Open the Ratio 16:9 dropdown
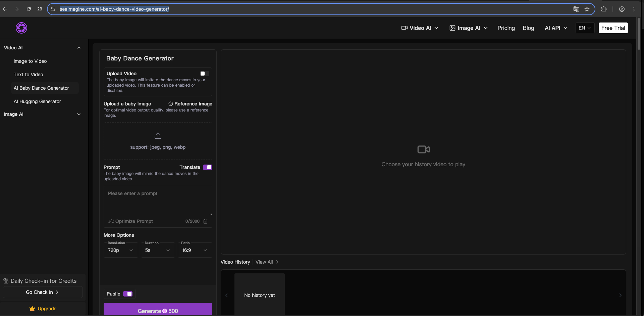Image resolution: width=644 pixels, height=316 pixels. pos(195,250)
